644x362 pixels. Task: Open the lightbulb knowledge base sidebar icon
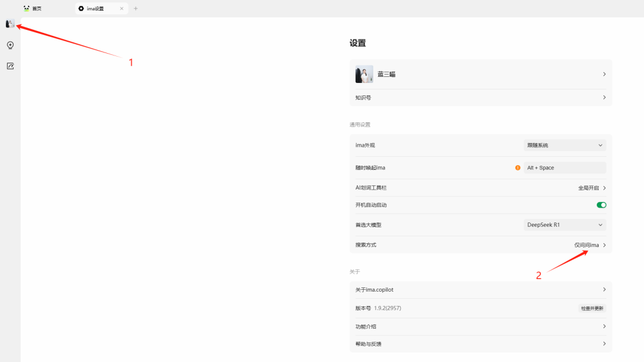coord(10,45)
